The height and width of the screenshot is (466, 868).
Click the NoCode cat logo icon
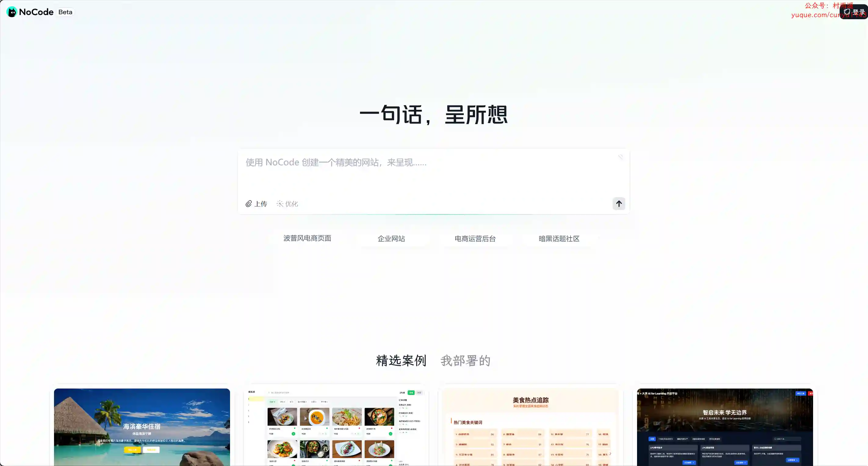(x=12, y=12)
